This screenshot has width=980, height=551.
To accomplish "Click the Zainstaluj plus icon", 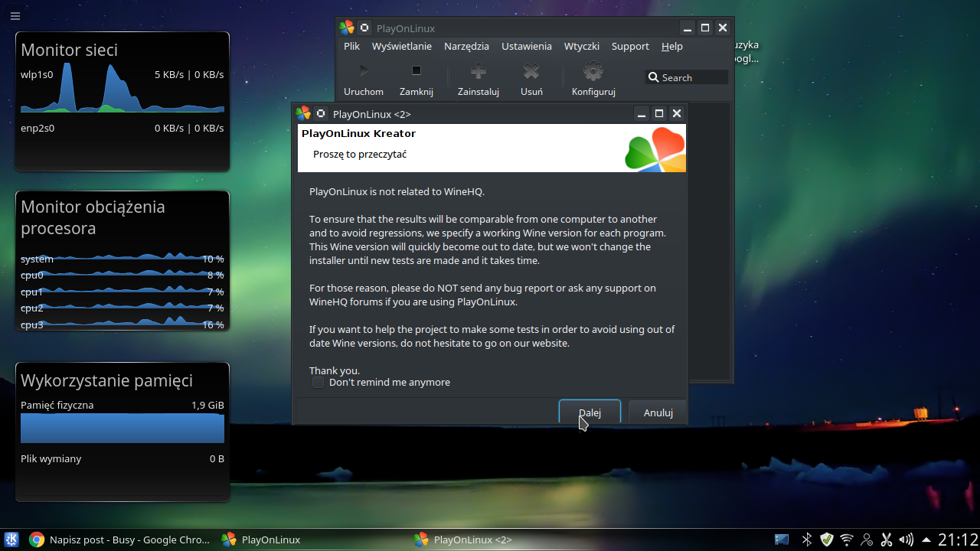I will coord(479,71).
